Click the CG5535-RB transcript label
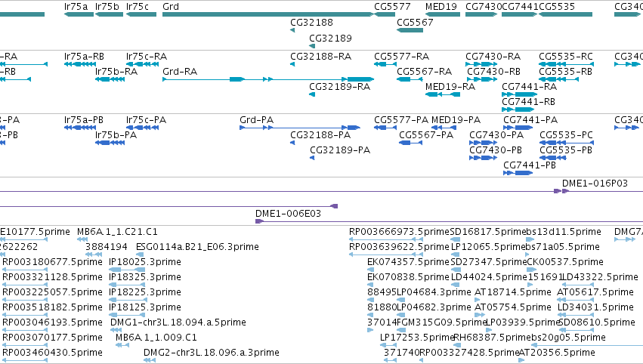This screenshot has width=643, height=364. click(565, 72)
